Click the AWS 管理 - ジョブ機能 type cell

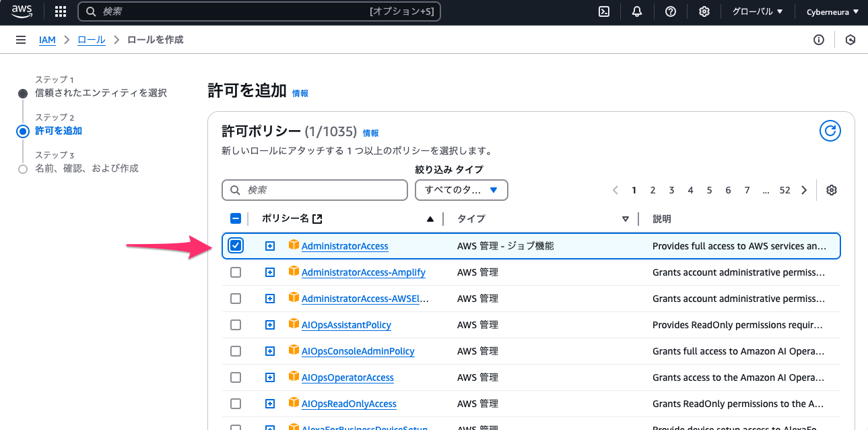coord(506,246)
